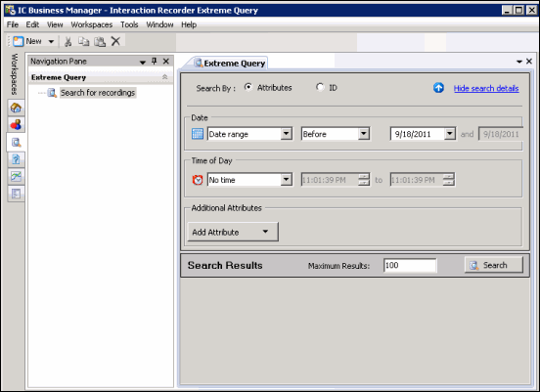Image resolution: width=540 pixels, height=392 pixels.
Task: Click the Hide search details link
Action: pyautogui.click(x=486, y=88)
